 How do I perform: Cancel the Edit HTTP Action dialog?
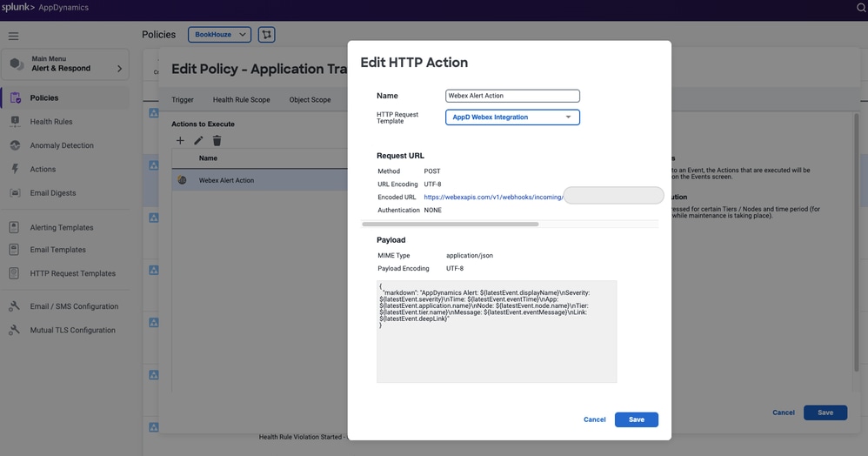coord(595,419)
